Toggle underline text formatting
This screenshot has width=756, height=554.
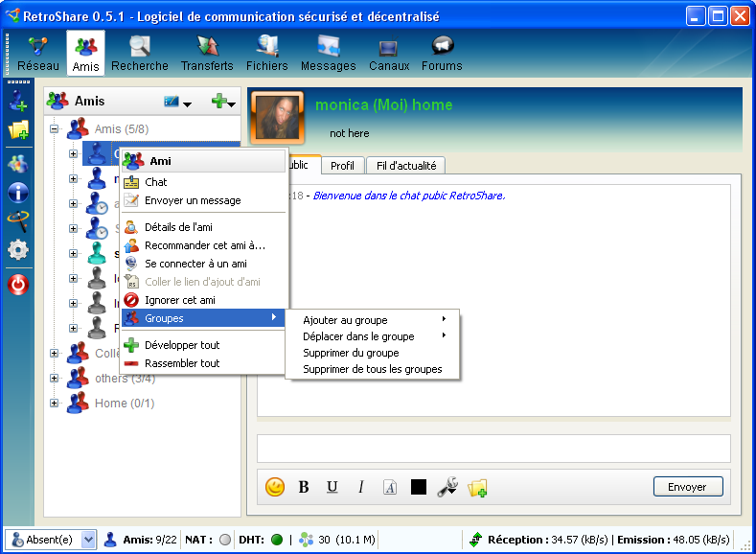click(332, 487)
